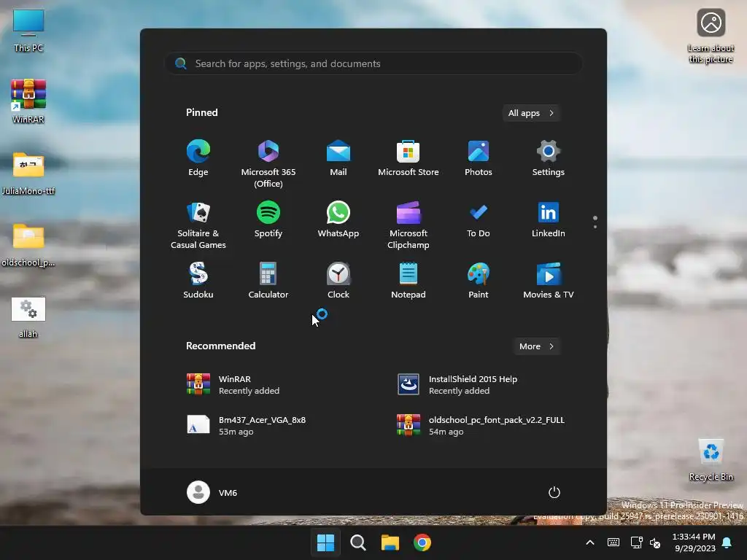The width and height of the screenshot is (747, 560).
Task: Open Microsoft Clipchamp
Action: point(409,225)
